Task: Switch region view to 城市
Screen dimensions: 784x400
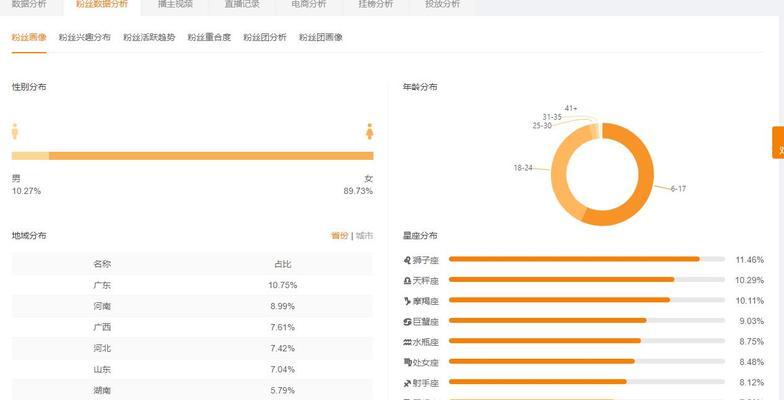Action: (364, 236)
